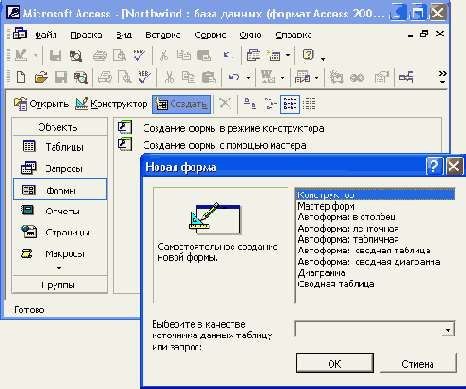Switch to Large Icons view

(x=250, y=104)
